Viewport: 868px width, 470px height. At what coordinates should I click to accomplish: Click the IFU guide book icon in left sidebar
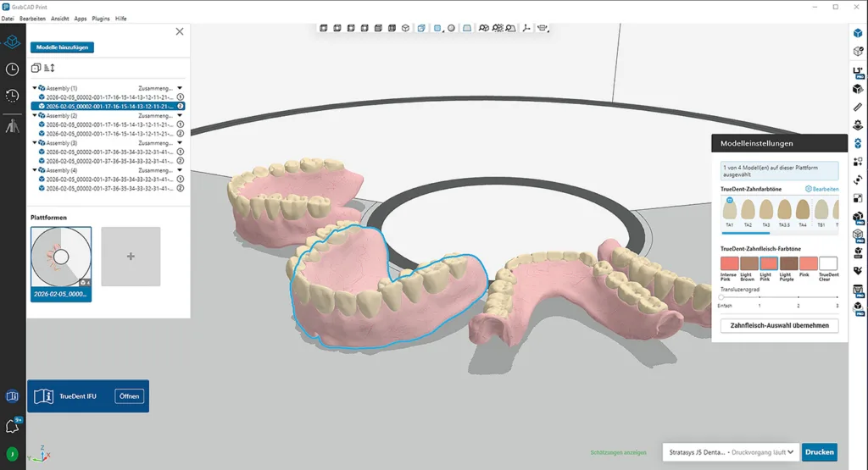coord(12,396)
